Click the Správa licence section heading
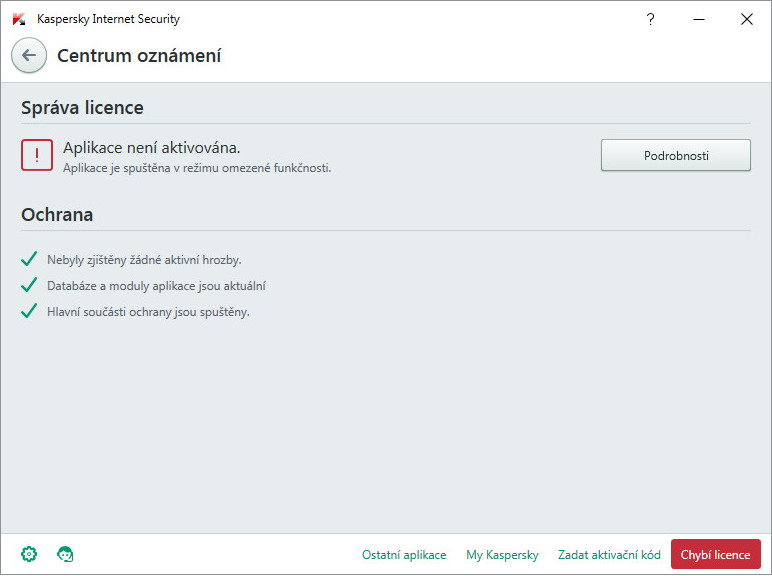772x576 pixels. pyautogui.click(x=82, y=107)
